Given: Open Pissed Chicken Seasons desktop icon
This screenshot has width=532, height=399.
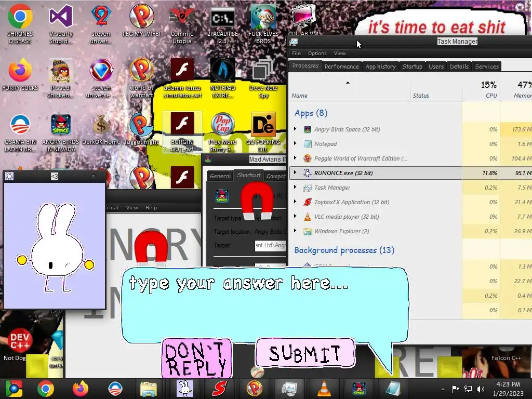Looking at the screenshot, I should point(60,78).
